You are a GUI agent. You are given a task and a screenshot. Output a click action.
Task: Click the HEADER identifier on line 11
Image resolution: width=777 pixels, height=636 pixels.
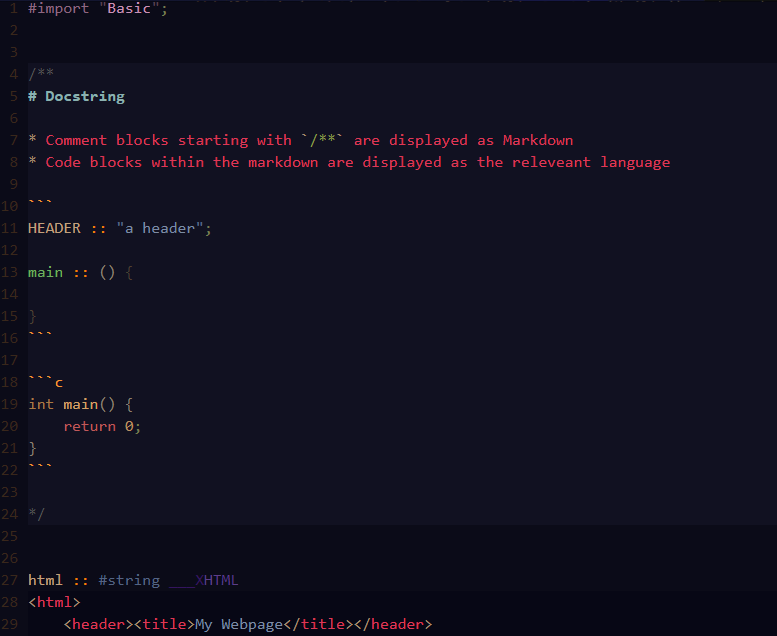[x=55, y=229]
